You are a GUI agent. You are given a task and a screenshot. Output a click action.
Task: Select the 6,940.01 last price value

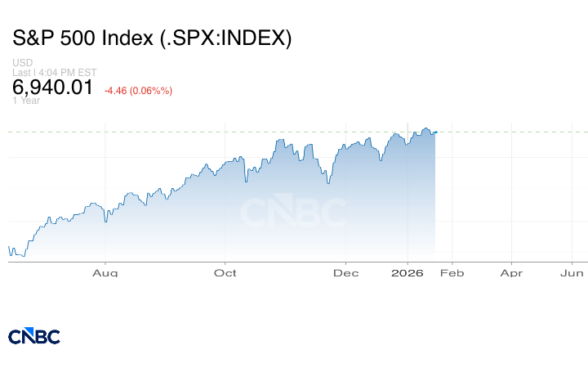52,87
